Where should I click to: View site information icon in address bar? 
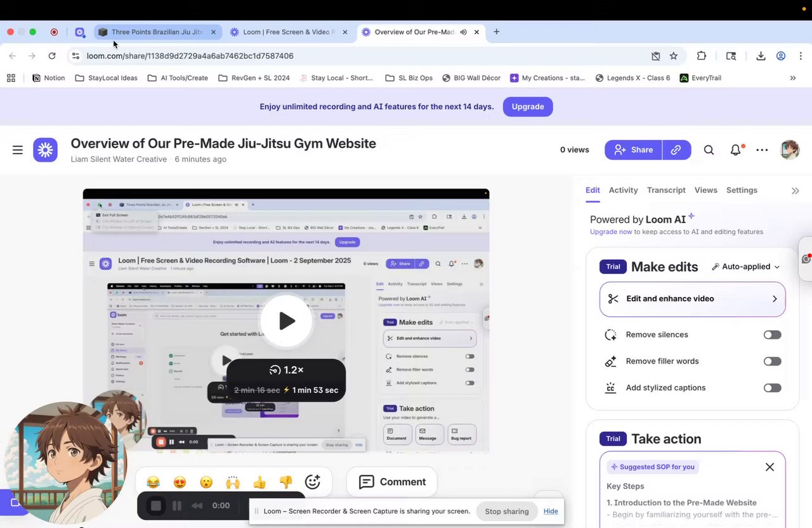point(75,56)
